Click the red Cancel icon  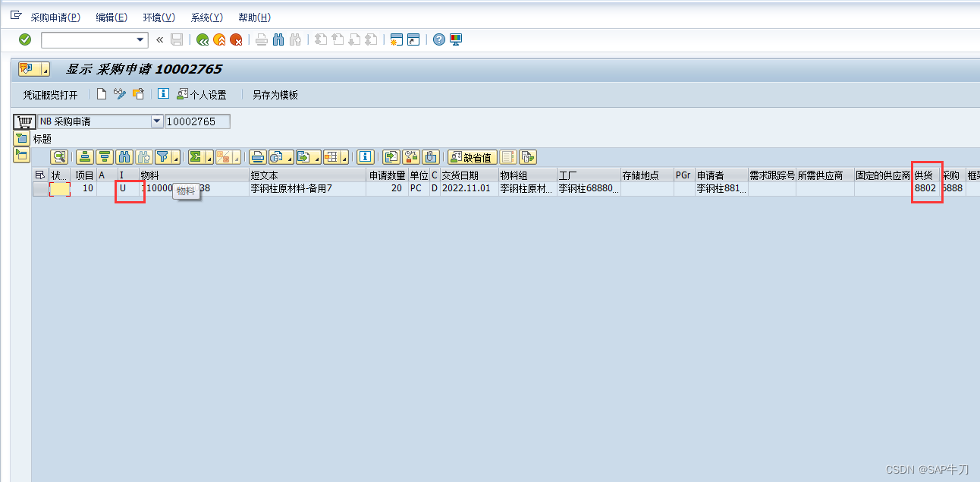click(x=237, y=39)
